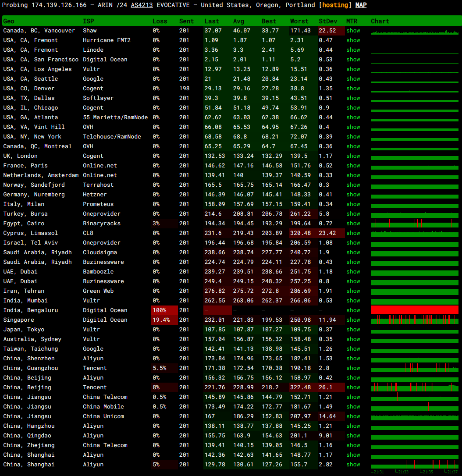Screen dimensions: 462x476
Task: Show MTR for Beijing Aliyun row
Action: click(x=353, y=378)
